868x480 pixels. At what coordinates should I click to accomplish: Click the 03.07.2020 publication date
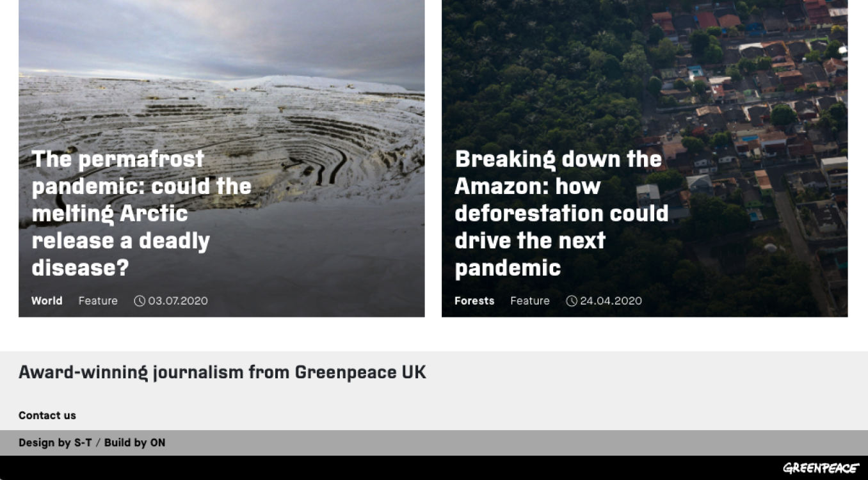(x=178, y=301)
